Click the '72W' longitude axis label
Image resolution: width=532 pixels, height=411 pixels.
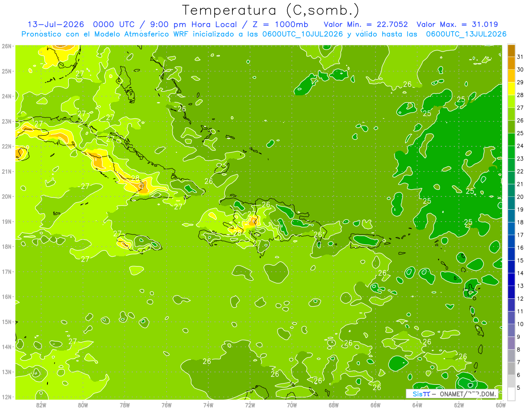[250, 405]
